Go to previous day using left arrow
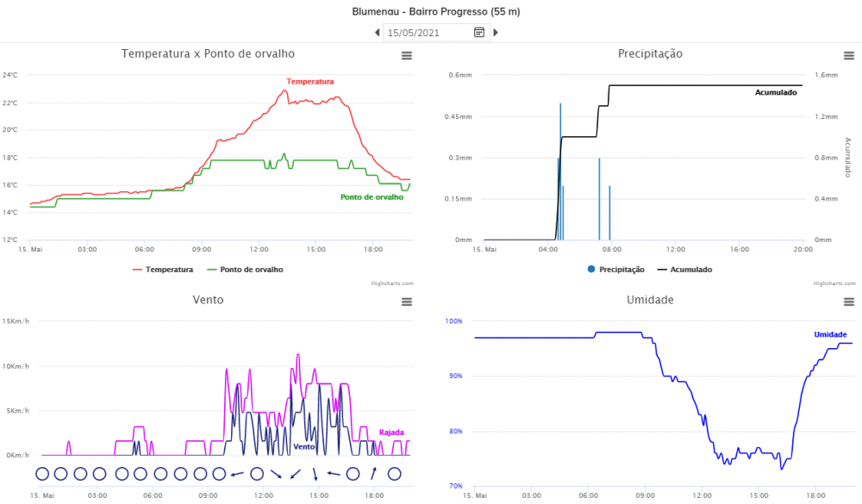 pyautogui.click(x=377, y=33)
